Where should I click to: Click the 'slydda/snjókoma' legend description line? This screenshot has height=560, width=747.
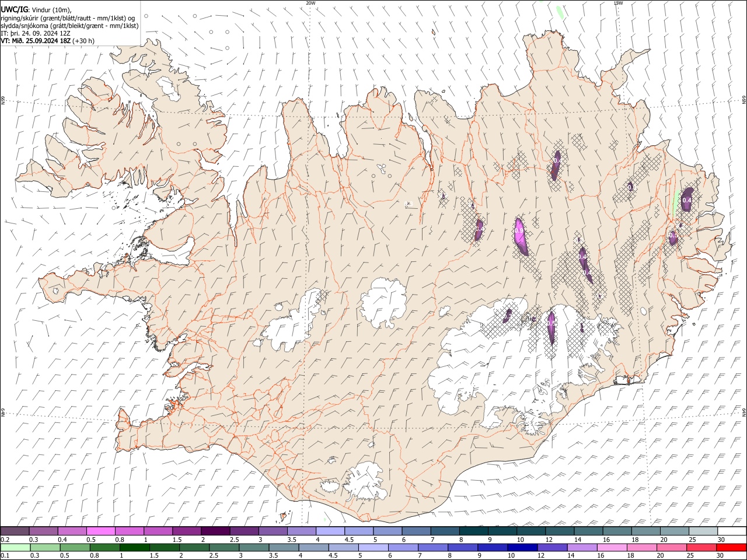pos(69,26)
